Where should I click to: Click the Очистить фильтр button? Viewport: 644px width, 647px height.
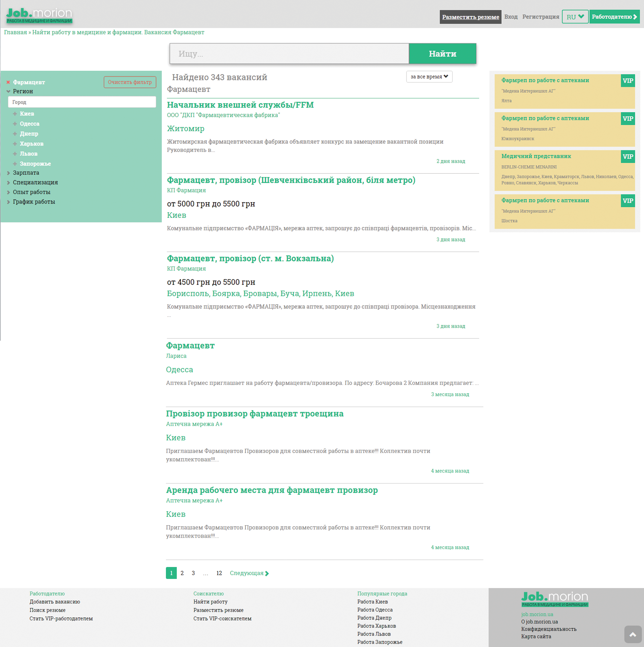tap(130, 82)
